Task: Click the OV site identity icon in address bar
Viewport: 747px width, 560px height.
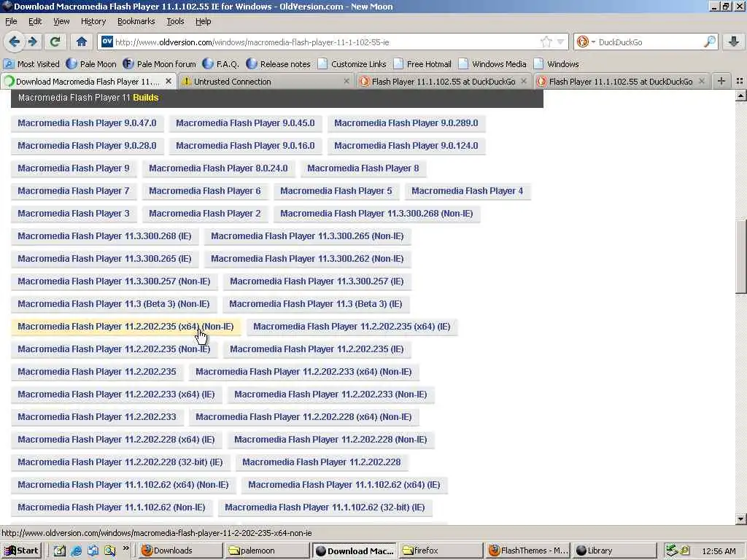Action: tap(107, 42)
